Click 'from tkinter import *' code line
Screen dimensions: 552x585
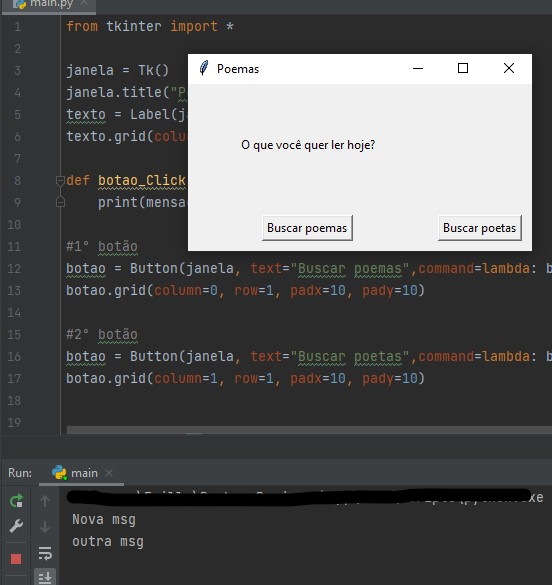(150, 26)
